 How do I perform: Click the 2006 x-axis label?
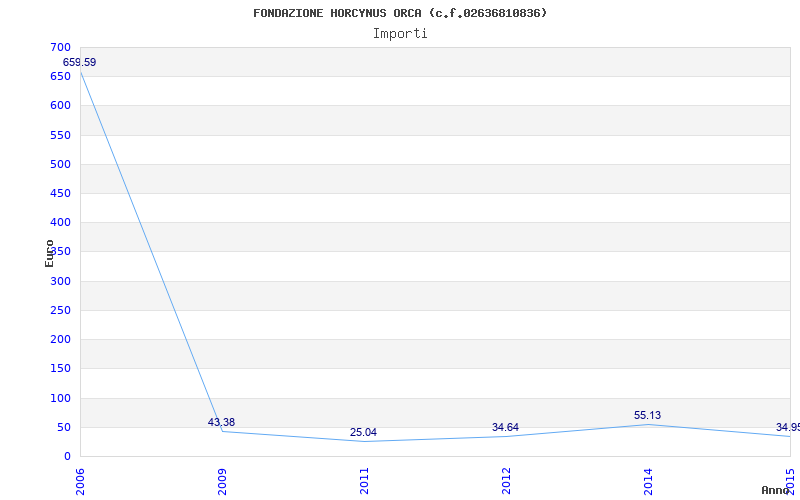tap(80, 482)
